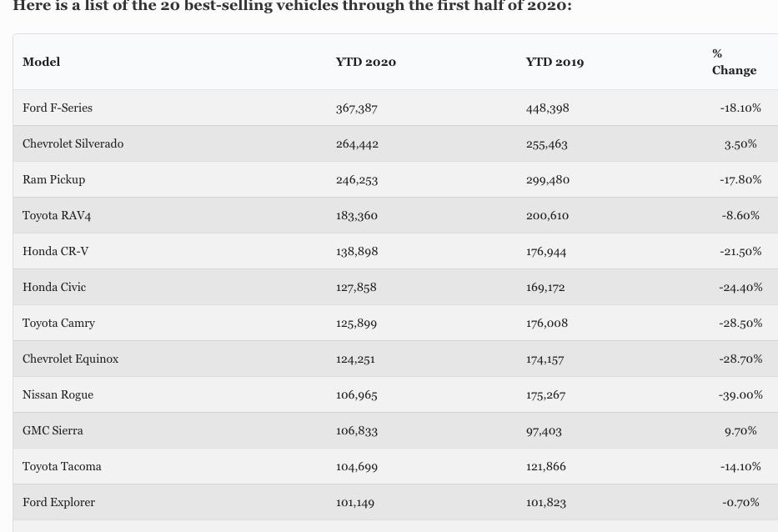
Task: Click the % Change column header
Action: click(x=734, y=62)
